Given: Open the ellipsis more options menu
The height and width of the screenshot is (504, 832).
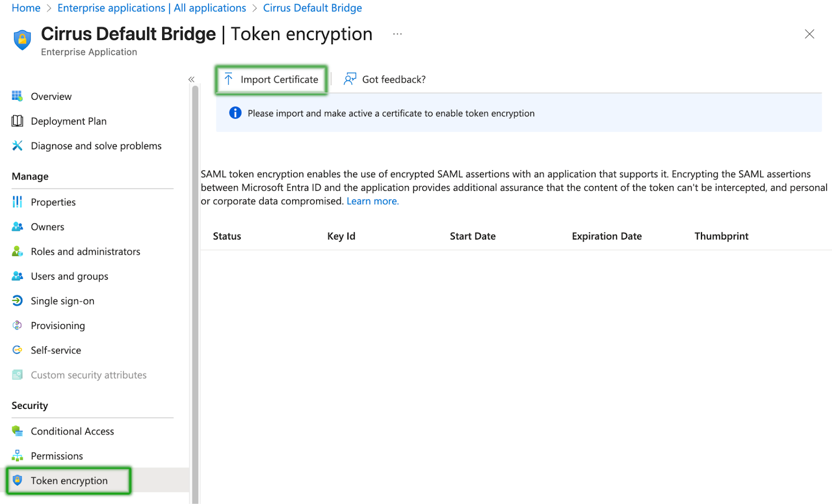Looking at the screenshot, I should tap(397, 34).
